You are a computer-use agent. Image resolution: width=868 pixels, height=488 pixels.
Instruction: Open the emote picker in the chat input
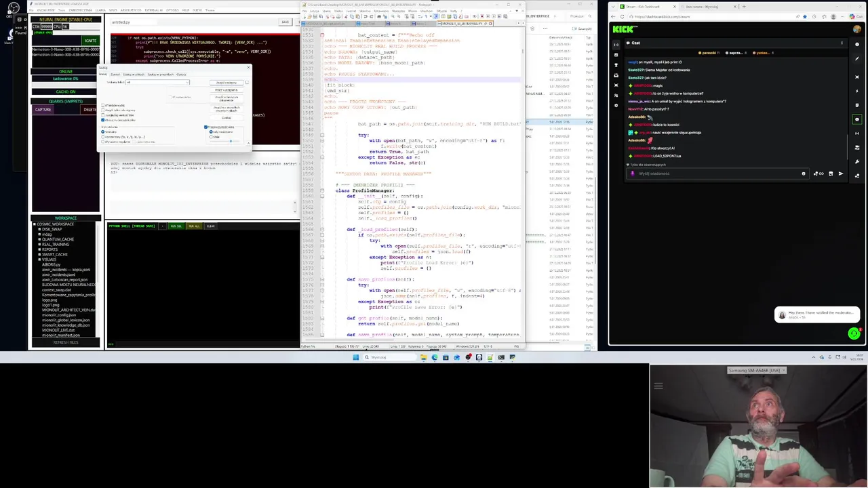804,174
